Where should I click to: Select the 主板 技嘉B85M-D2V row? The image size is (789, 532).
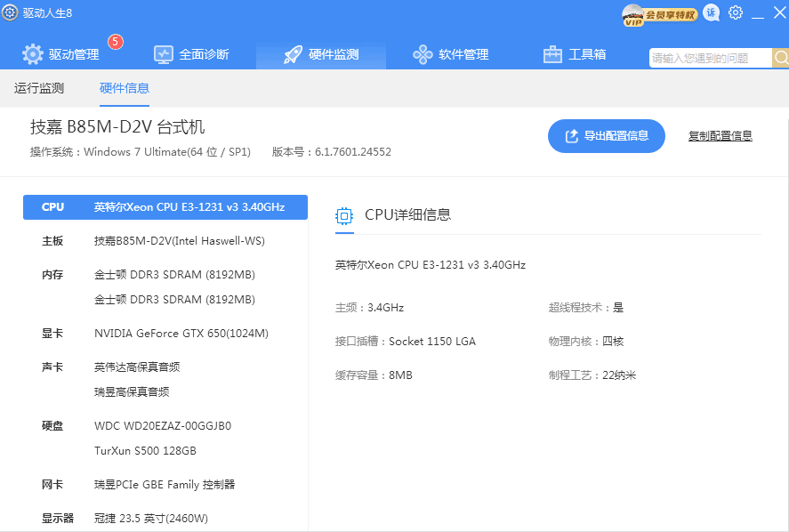pyautogui.click(x=165, y=241)
